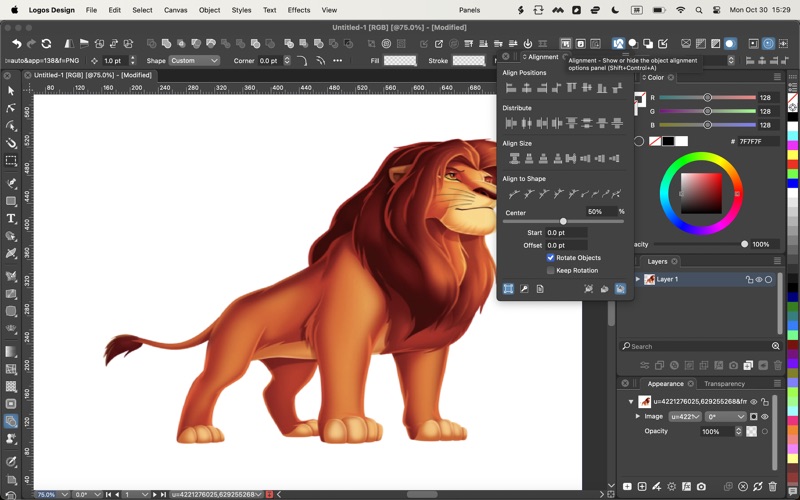800x500 pixels.
Task: Open the 0.0° canvas rotation dropdown
Action: click(87, 494)
